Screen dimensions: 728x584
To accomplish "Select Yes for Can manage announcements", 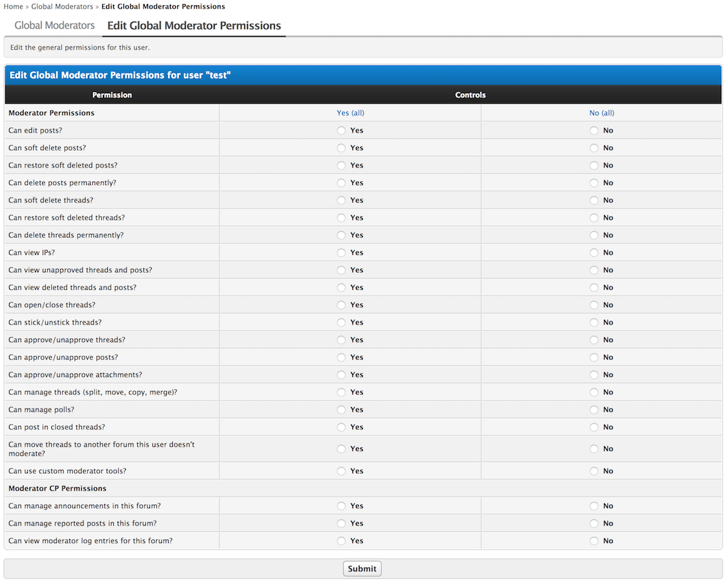I will [x=341, y=506].
